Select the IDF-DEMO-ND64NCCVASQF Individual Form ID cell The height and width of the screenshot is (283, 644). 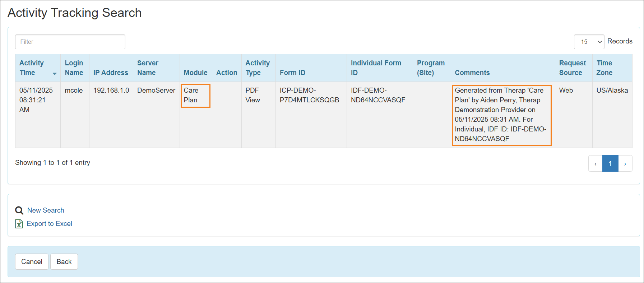click(x=380, y=115)
